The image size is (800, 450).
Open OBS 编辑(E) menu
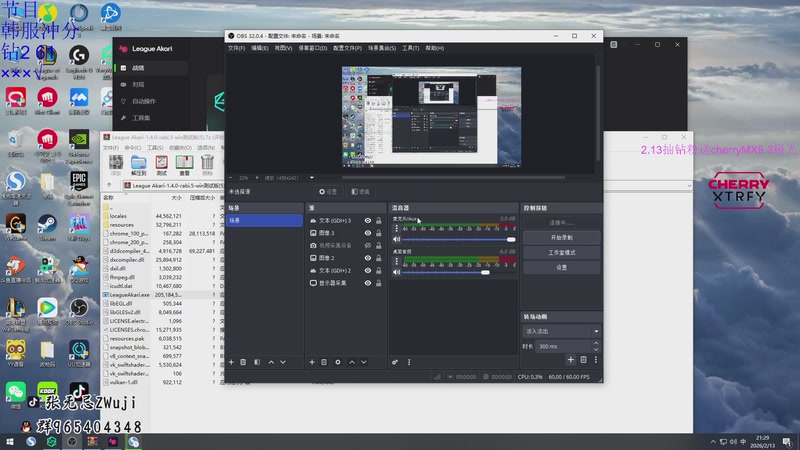click(259, 48)
